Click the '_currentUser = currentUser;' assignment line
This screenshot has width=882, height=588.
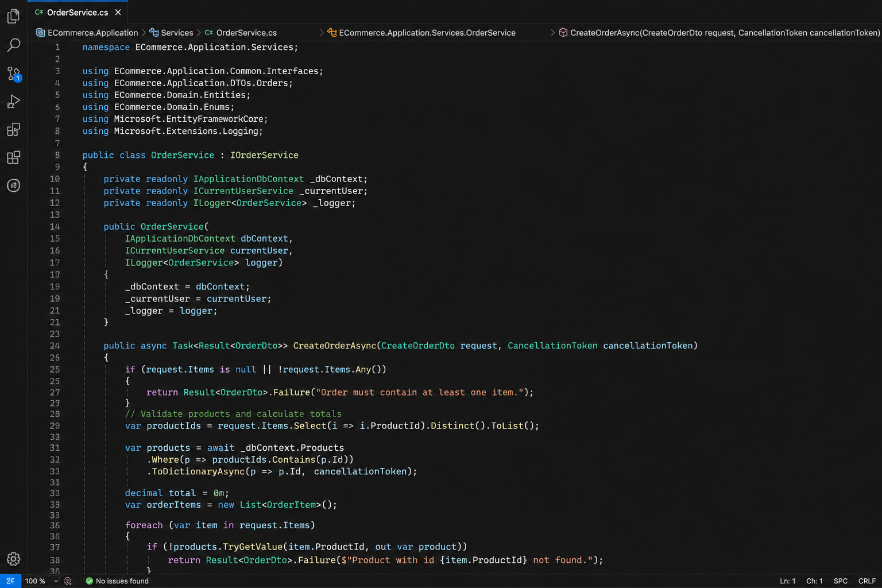(x=198, y=299)
